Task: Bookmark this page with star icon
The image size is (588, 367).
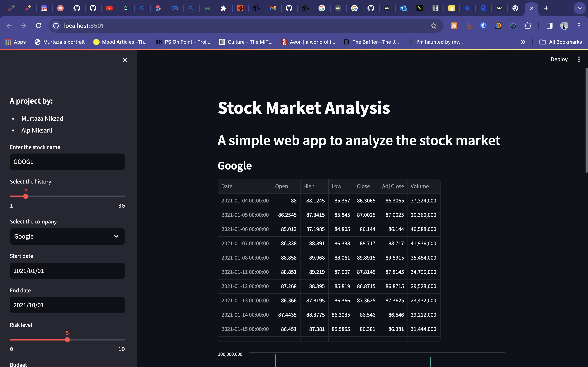Action: point(433,26)
